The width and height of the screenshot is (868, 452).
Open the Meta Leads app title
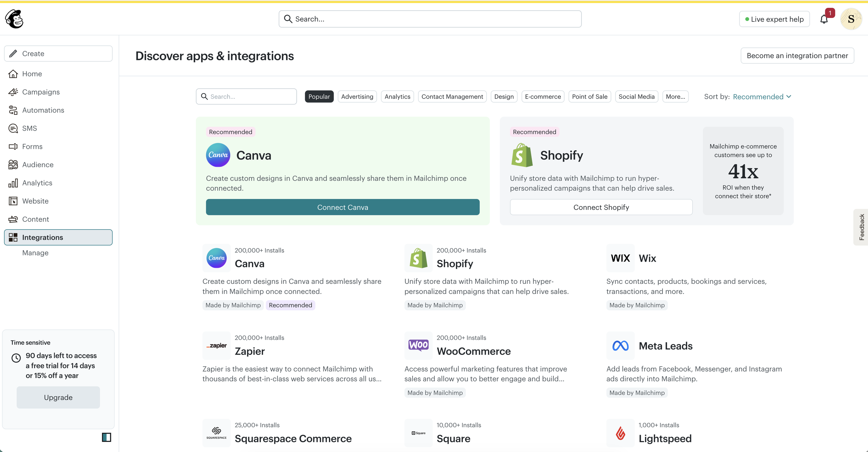coord(665,346)
